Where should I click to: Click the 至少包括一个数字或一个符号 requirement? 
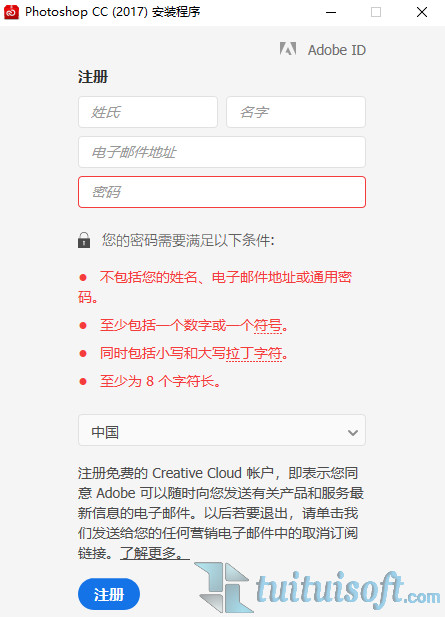[194, 326]
